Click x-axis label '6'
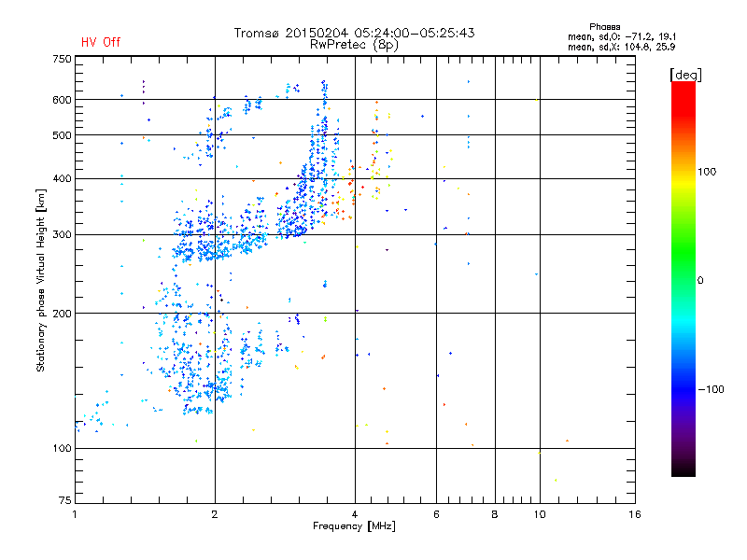Image resolution: width=747 pixels, height=560 pixels. click(x=436, y=514)
